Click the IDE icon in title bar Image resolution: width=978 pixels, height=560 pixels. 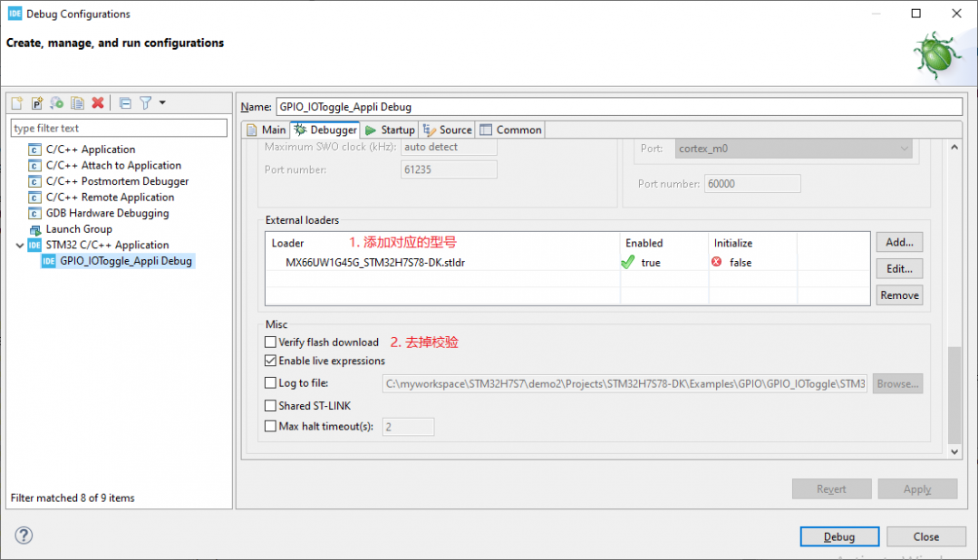click(x=15, y=14)
